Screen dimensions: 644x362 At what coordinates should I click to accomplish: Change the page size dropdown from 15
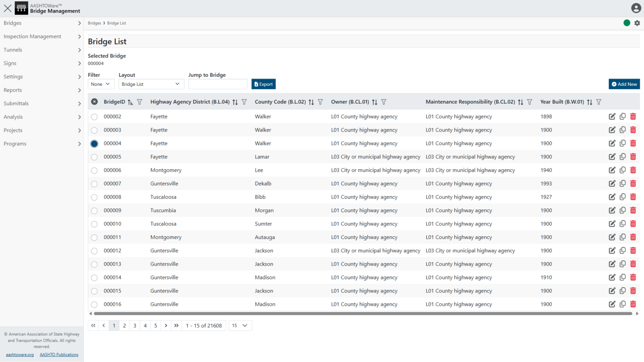tap(240, 326)
